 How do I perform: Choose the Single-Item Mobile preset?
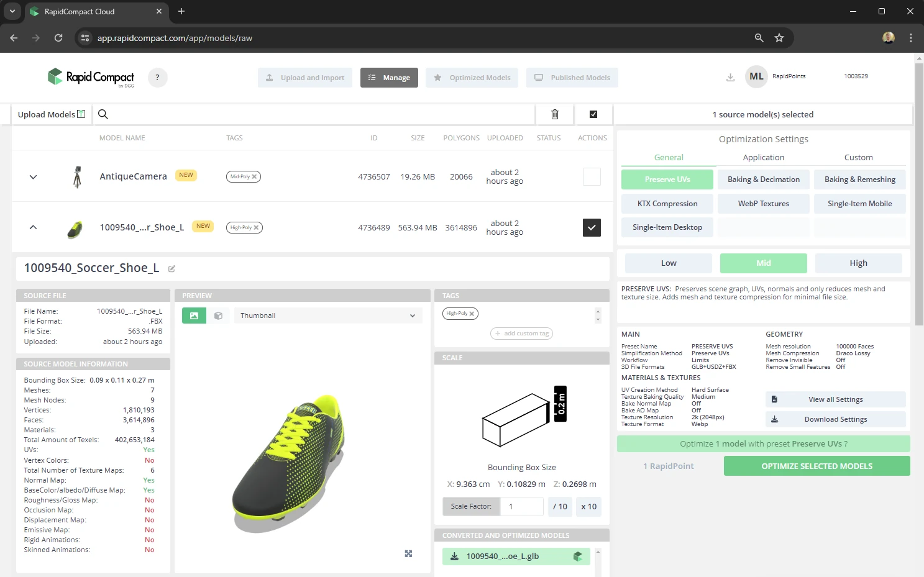860,204
